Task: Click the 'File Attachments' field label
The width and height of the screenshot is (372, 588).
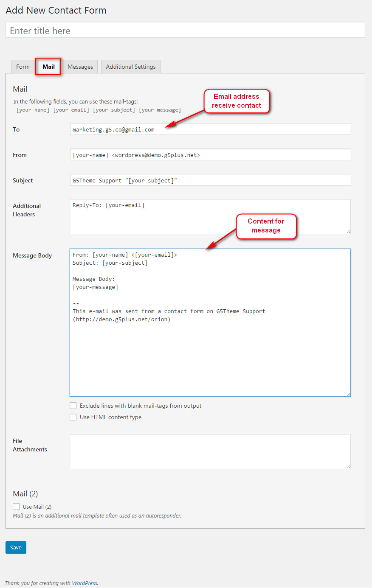Action: pyautogui.click(x=30, y=445)
